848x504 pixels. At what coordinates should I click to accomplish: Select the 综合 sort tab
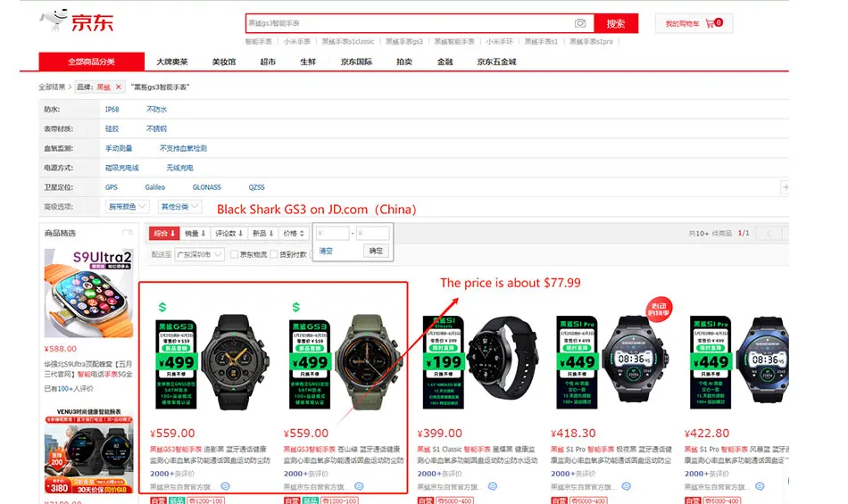click(164, 234)
